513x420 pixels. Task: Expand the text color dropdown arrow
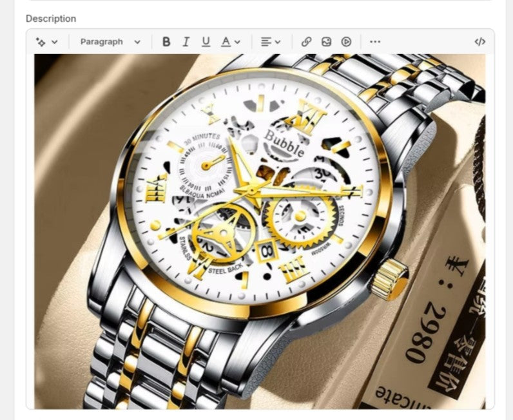click(x=238, y=42)
